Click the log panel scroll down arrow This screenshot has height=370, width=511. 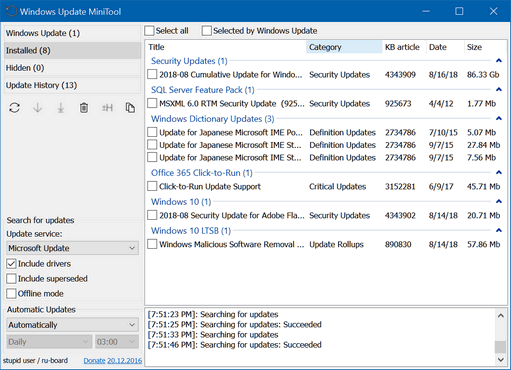pyautogui.click(x=500, y=359)
